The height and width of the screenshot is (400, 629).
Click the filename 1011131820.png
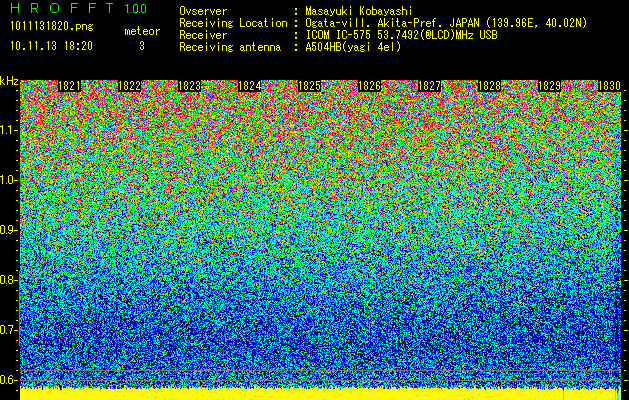[x=52, y=26]
